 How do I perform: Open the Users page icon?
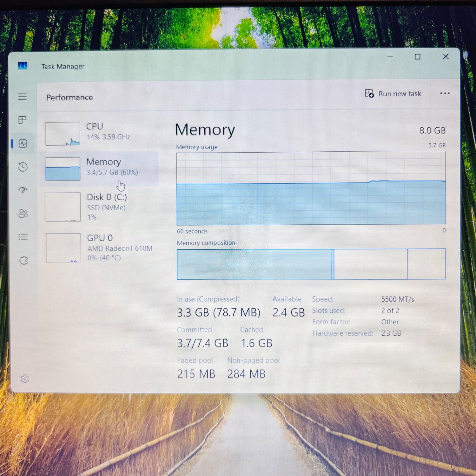click(x=23, y=213)
